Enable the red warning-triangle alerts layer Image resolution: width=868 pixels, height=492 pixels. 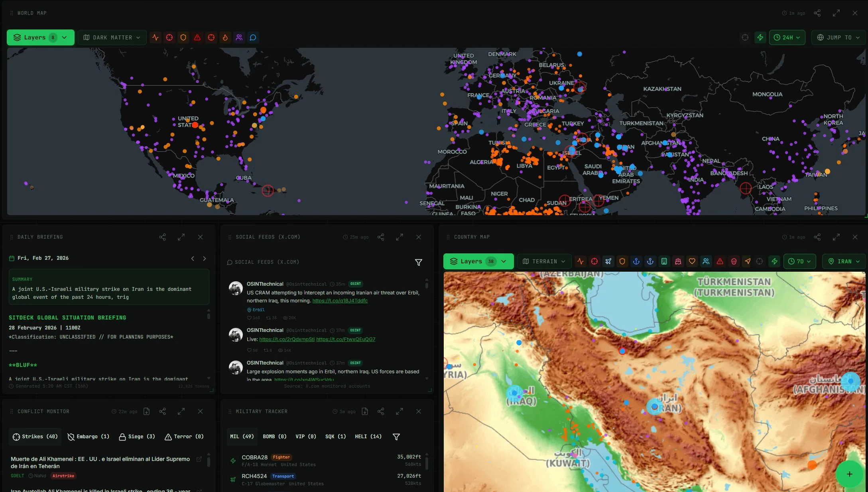pos(197,37)
